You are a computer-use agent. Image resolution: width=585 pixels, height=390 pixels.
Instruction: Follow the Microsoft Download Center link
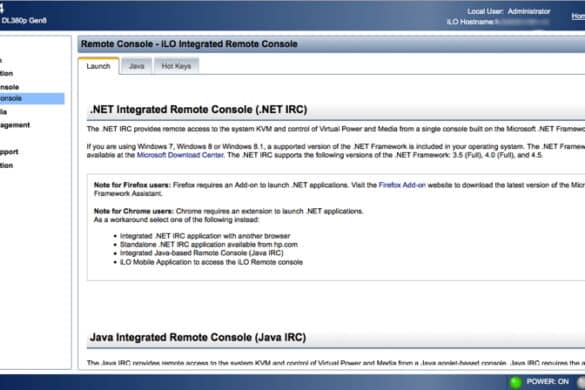(x=180, y=155)
